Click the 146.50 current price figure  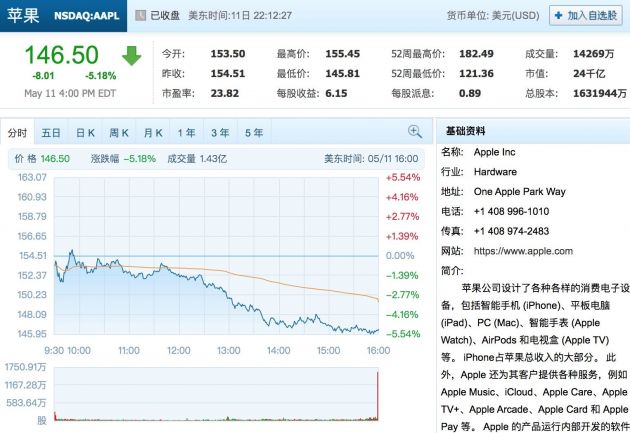(x=61, y=55)
